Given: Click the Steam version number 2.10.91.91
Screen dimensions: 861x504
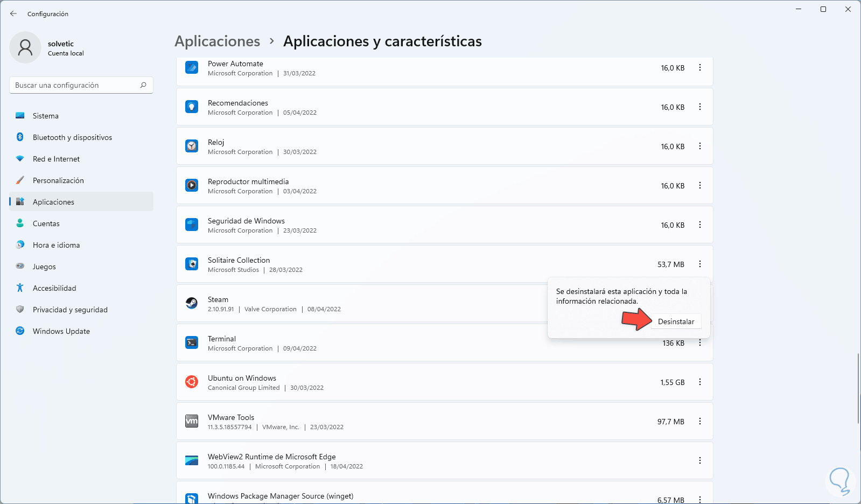Looking at the screenshot, I should (221, 309).
